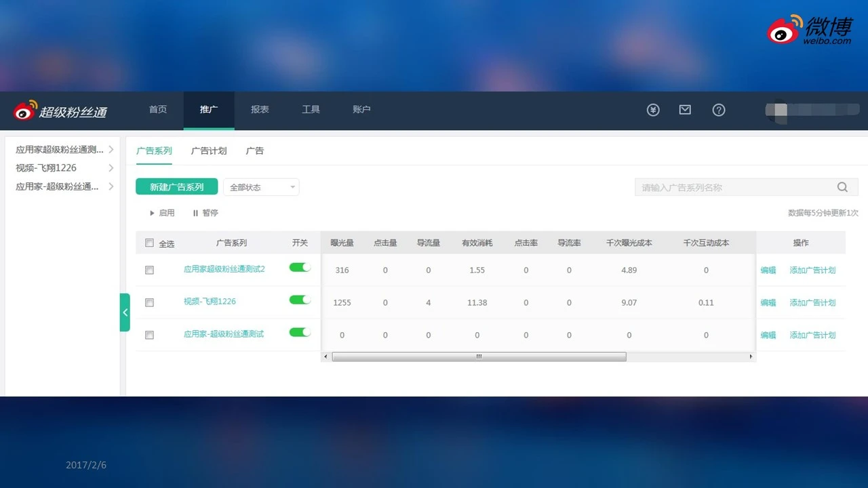The image size is (868, 488).
Task: Toggle the switch for 应用家超级粉丝通测试2
Action: click(300, 267)
